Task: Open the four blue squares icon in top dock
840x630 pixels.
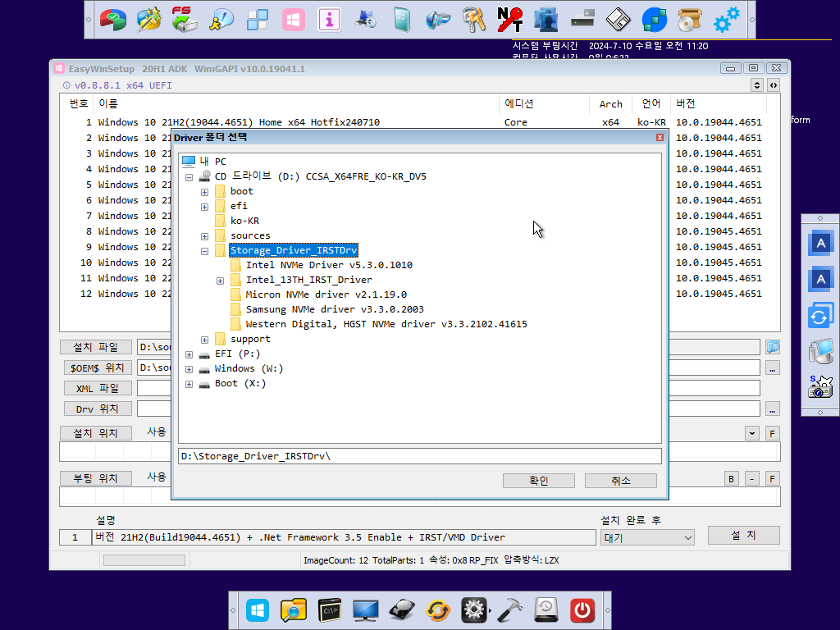Action: tap(257, 21)
